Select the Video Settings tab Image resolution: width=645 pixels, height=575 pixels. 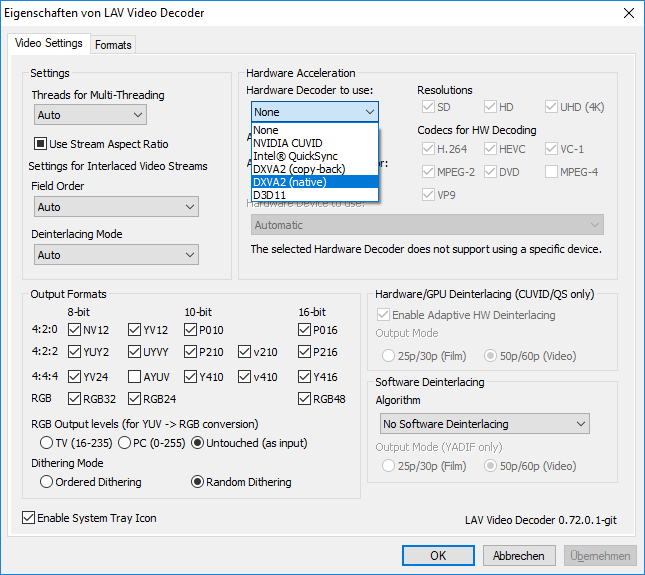click(49, 44)
